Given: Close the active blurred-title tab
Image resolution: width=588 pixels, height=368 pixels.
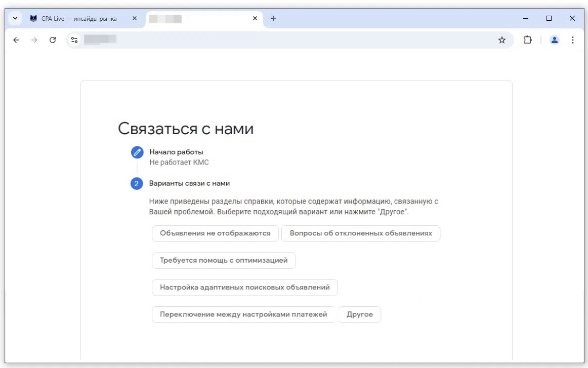Looking at the screenshot, I should click(x=255, y=18).
